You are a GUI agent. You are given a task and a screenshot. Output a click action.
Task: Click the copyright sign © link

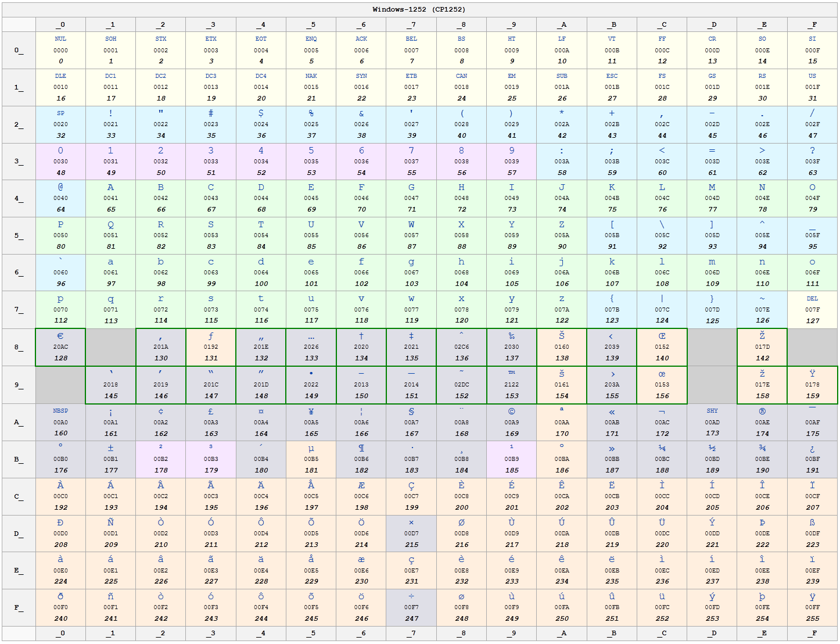pos(512,412)
